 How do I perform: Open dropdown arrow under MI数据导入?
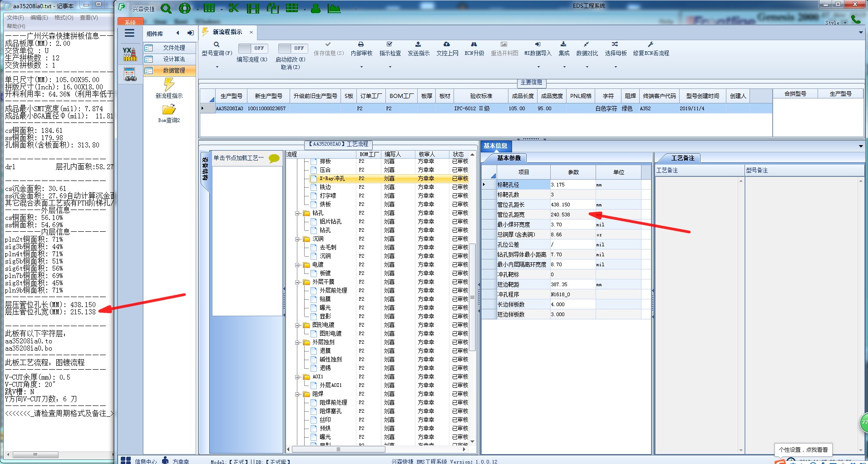click(x=538, y=67)
